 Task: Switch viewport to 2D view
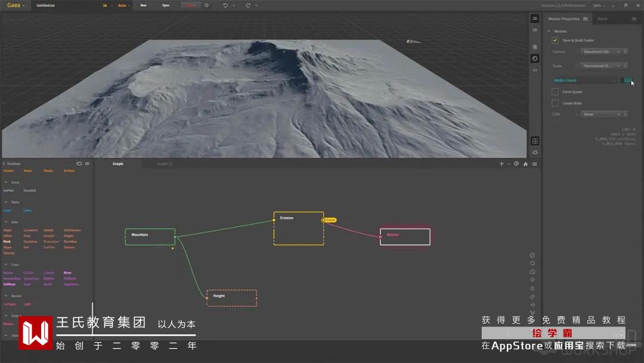tap(535, 30)
